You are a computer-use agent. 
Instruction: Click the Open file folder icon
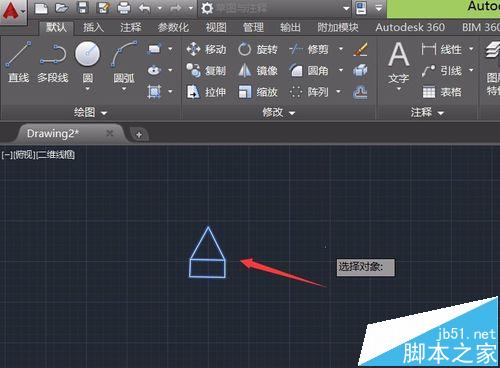[61, 8]
